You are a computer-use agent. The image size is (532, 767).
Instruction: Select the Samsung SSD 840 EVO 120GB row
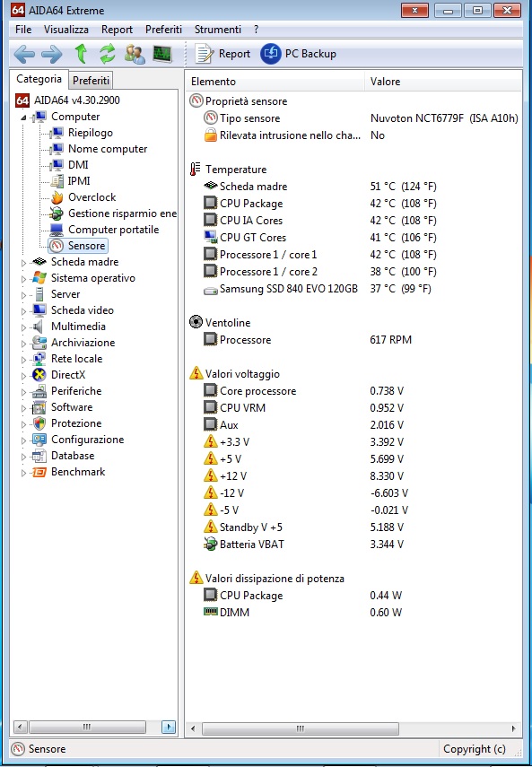pyautogui.click(x=353, y=289)
